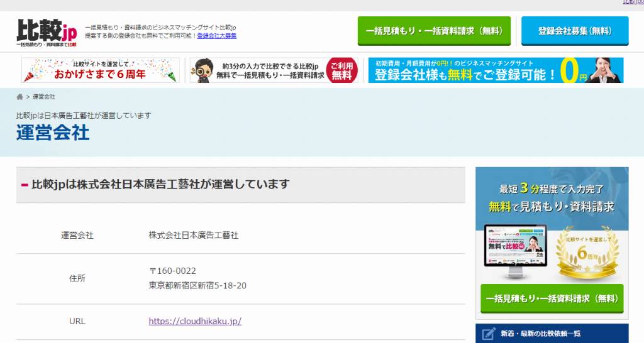The width and height of the screenshot is (644, 343).
Task: Click the woman's photo in the 0円 banner
Action: (x=605, y=70)
